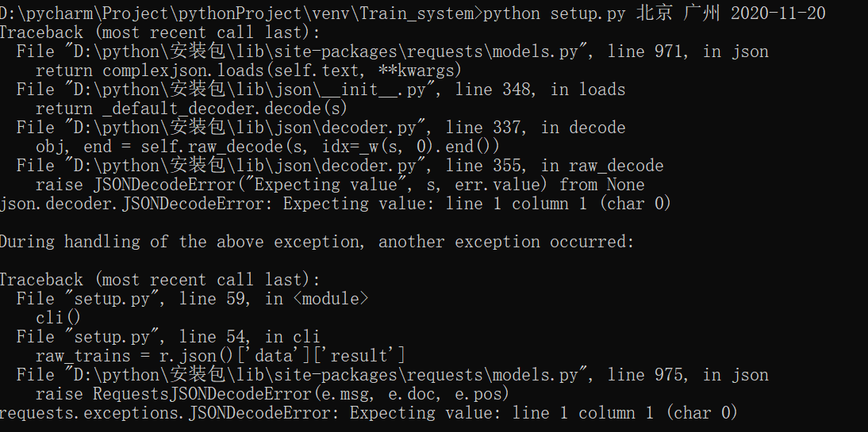Viewport: 868px width, 432px height.
Task: Click 'line 971, in json' text
Action: [688, 52]
